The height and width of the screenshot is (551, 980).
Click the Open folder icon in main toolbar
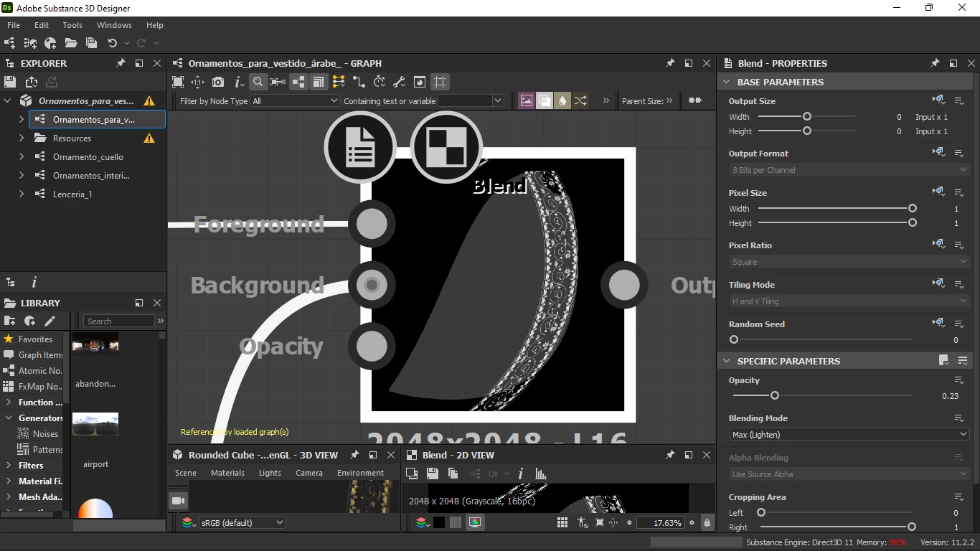click(71, 43)
